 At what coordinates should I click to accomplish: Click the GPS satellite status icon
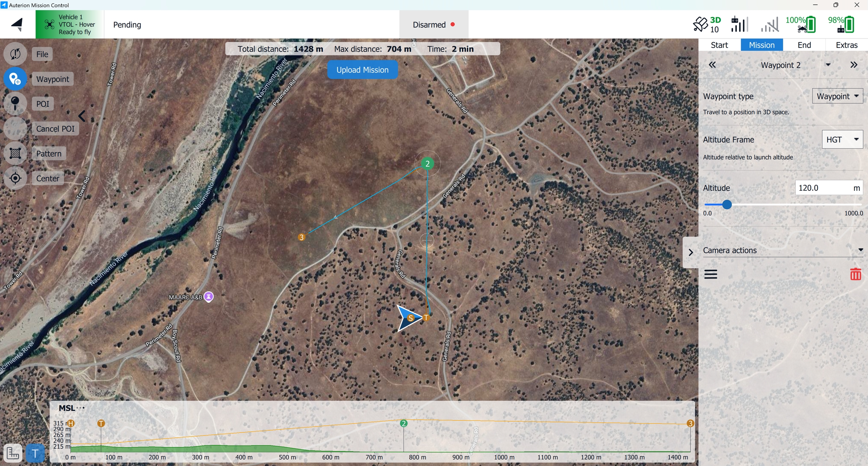(x=700, y=24)
